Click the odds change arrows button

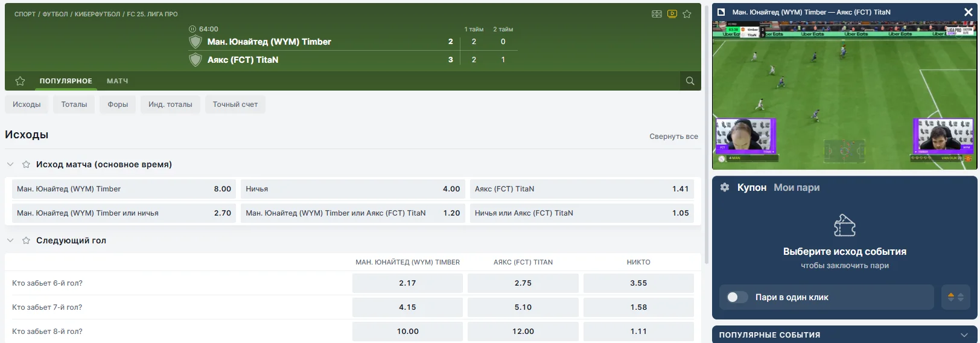(x=955, y=297)
